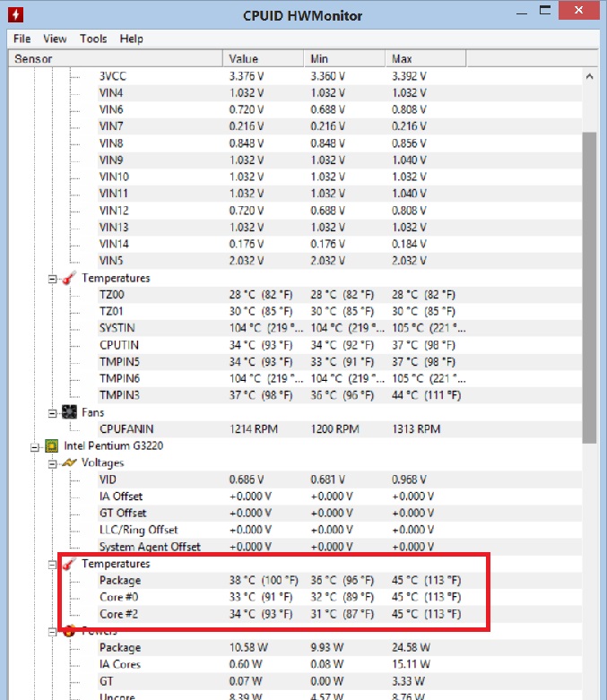Open the Help menu
This screenshot has width=607, height=700.
point(131,39)
